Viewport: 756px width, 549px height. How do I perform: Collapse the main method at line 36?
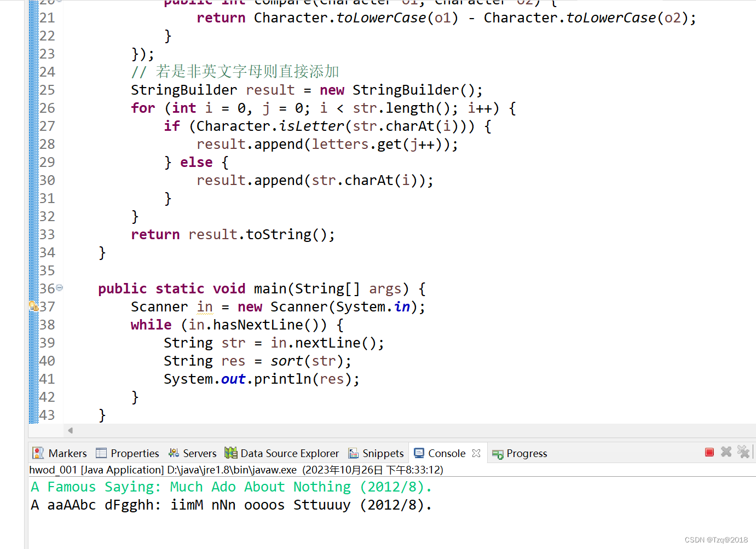[x=59, y=287]
